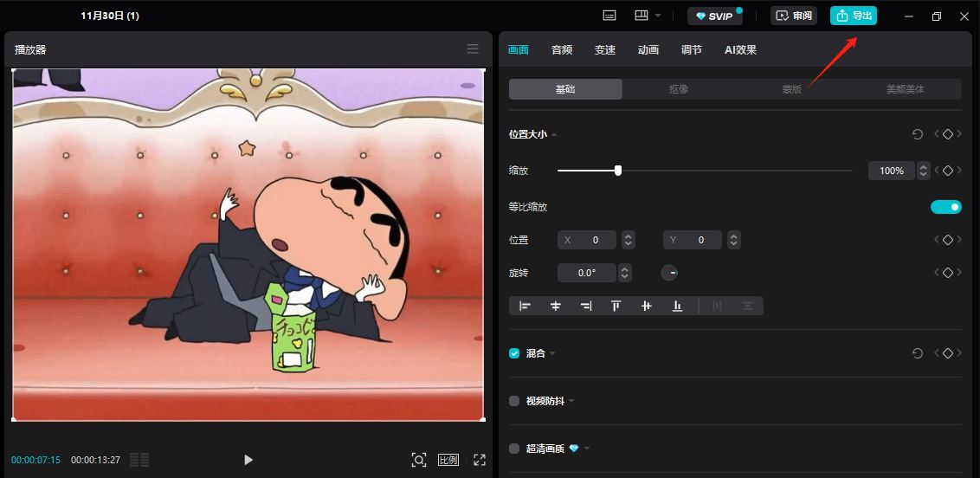The width and height of the screenshot is (980, 478).
Task: Open the keyboard shortcuts icon in title bar
Action: point(609,16)
